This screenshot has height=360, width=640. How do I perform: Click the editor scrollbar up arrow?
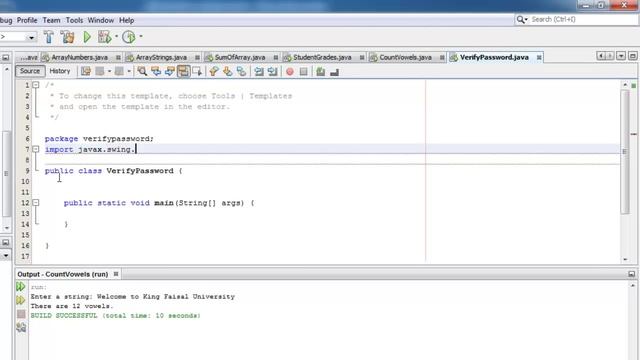625,84
